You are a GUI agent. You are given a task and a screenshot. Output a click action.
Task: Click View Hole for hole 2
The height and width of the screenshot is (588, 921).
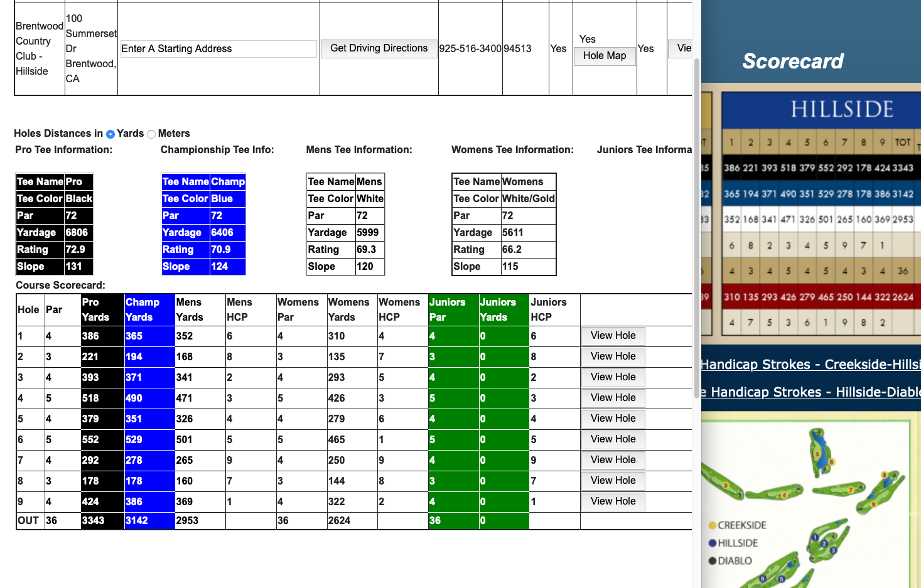coord(613,356)
